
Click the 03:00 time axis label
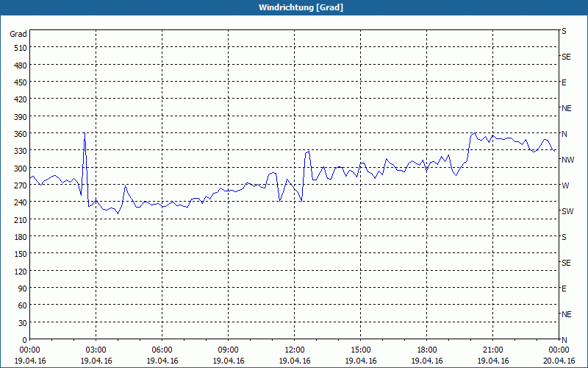(x=96, y=350)
